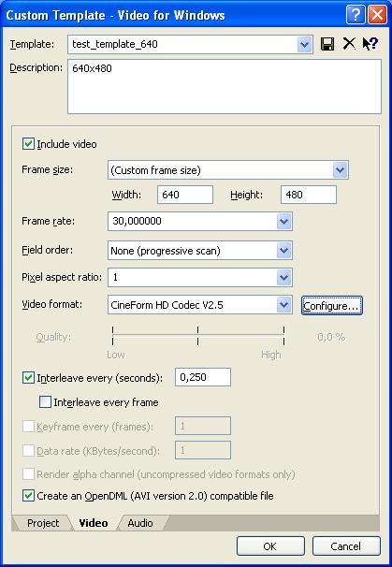Viewport: 392px width, 567px height.
Task: Activate the What's This help pointer icon
Action: [370, 44]
